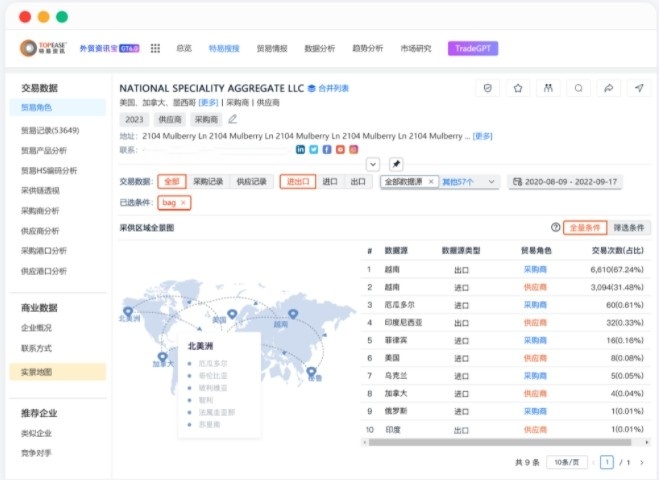Open 贸易HS编码分析 in sidebar
The height and width of the screenshot is (480, 659).
pyautogui.click(x=49, y=170)
